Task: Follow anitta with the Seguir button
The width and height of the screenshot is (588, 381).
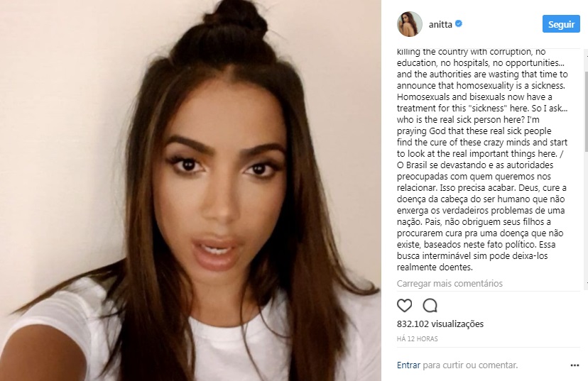Action: coord(561,24)
